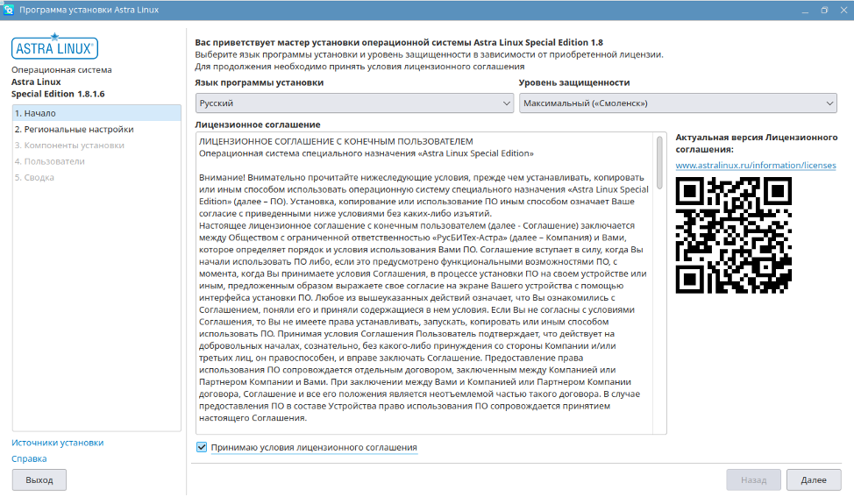Open installer language dropdown showing Русский
854x504 pixels.
point(354,103)
